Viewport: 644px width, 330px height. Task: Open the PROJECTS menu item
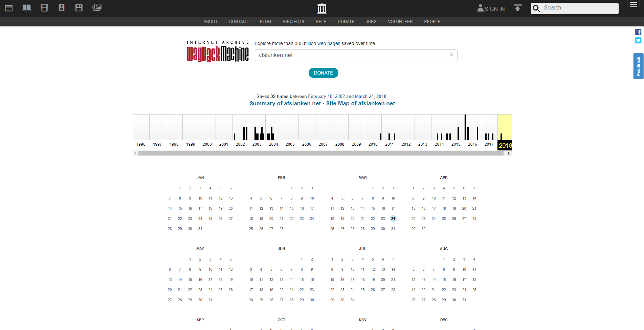(x=293, y=22)
